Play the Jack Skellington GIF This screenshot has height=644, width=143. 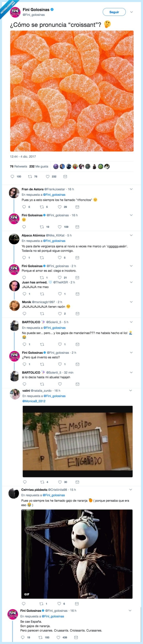coord(77,554)
